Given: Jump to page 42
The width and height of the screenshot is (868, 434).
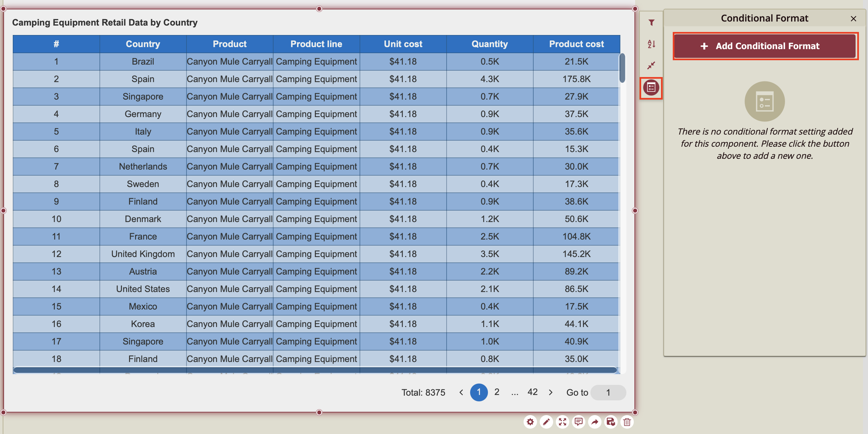Looking at the screenshot, I should click(x=532, y=392).
